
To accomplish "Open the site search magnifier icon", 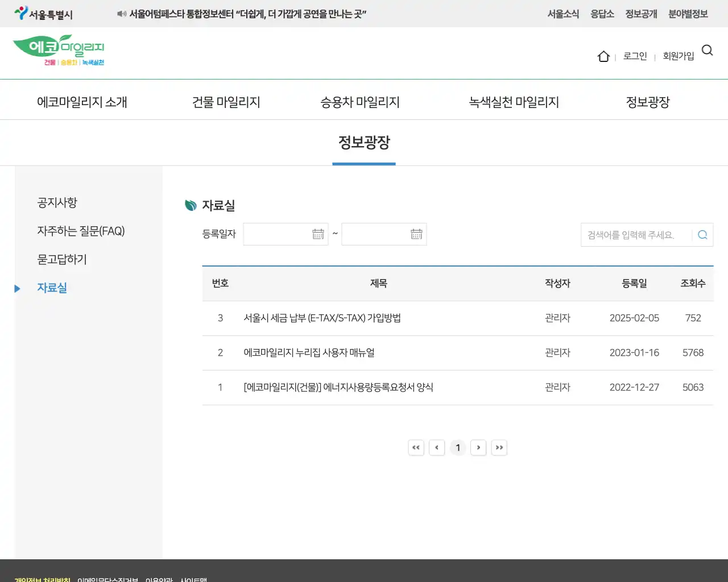I will point(707,51).
